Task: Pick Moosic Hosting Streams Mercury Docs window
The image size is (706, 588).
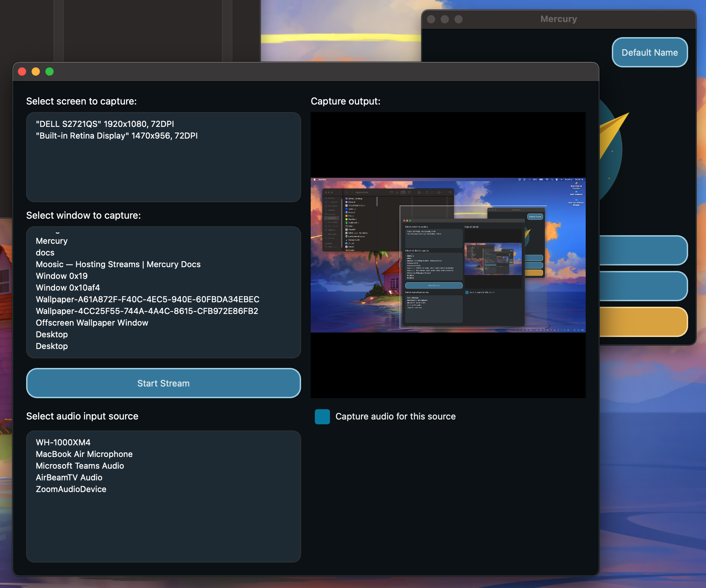Action: (x=118, y=264)
